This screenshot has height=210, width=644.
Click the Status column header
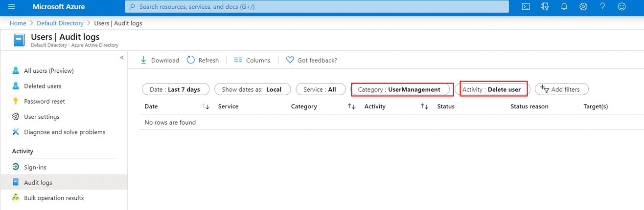(446, 106)
